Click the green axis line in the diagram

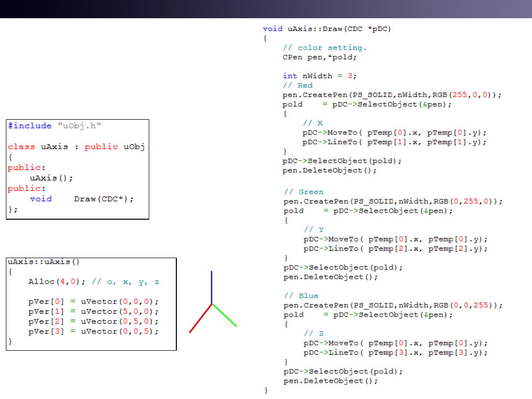pyautogui.click(x=225, y=315)
